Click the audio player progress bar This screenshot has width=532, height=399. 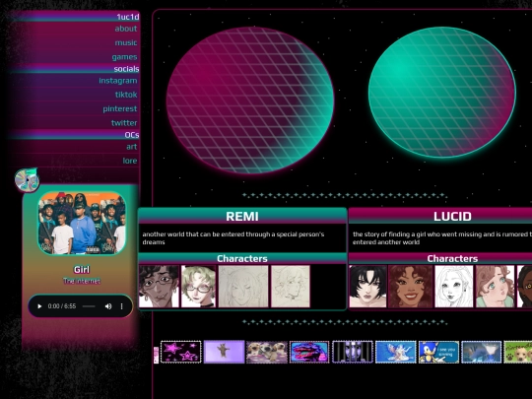tap(89, 306)
